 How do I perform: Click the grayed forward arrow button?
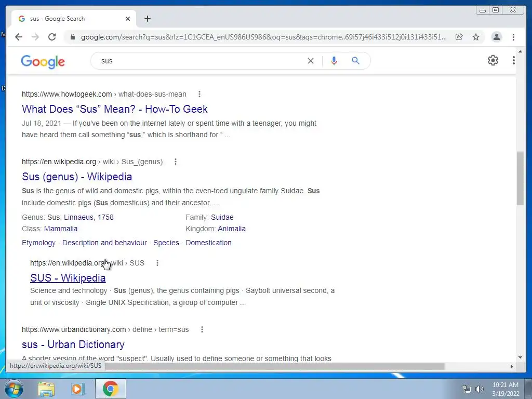click(35, 37)
